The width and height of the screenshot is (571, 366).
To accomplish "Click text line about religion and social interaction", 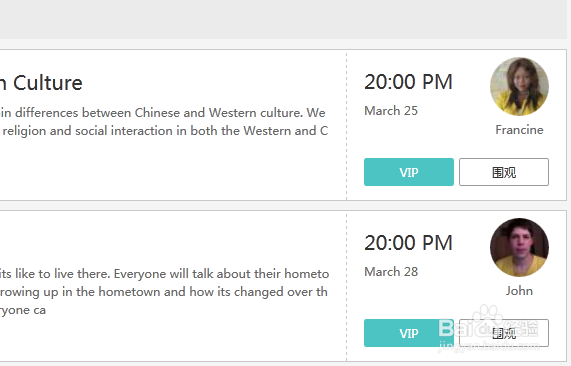I will (165, 131).
